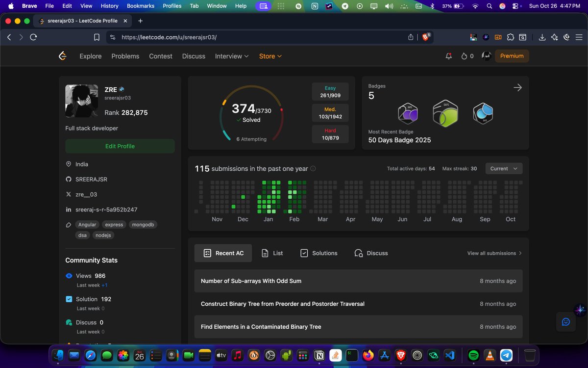Open Brave hamburger main menu
This screenshot has width=588, height=368.
pos(579,37)
